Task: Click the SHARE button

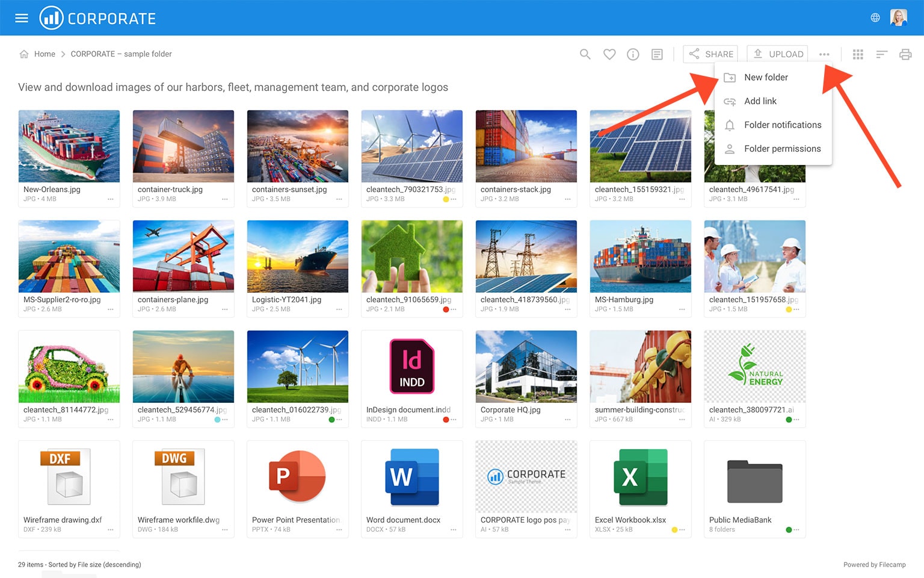Action: (711, 54)
